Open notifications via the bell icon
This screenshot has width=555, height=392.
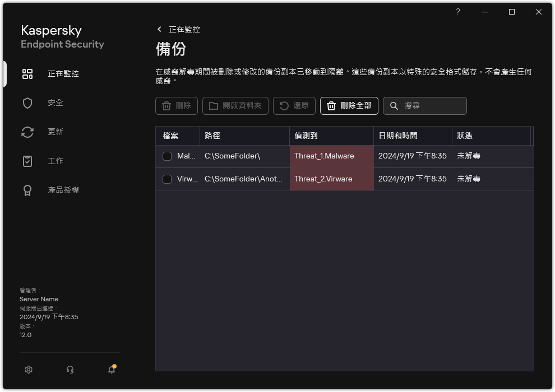click(111, 370)
